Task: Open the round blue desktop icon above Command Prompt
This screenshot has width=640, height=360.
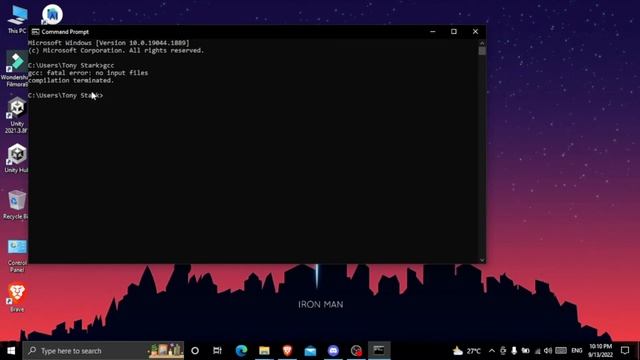Action: click(x=52, y=15)
